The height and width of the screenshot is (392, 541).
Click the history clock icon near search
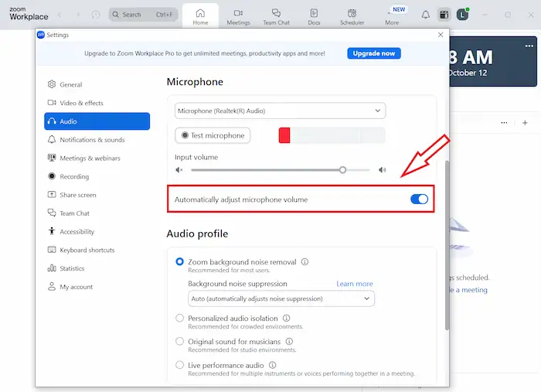coord(96,15)
